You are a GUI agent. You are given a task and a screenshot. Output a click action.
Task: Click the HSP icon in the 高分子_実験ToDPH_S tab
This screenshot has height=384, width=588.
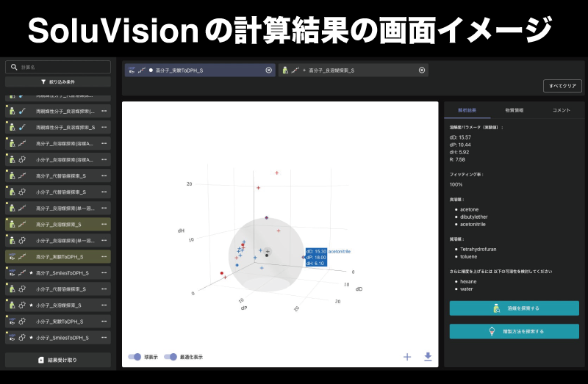coord(132,70)
